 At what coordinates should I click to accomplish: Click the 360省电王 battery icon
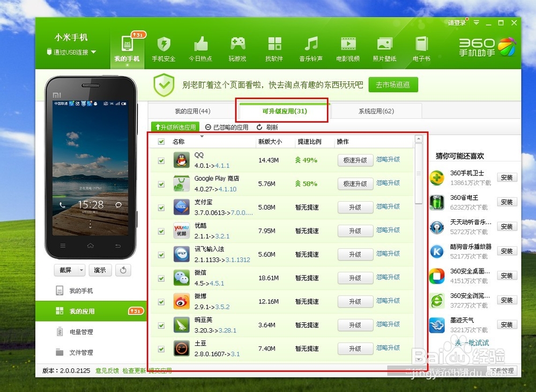point(437,203)
